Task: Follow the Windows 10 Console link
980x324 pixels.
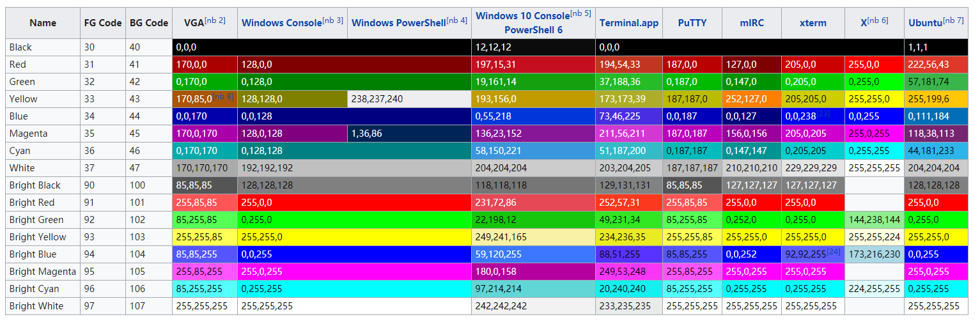Action: 522,16
